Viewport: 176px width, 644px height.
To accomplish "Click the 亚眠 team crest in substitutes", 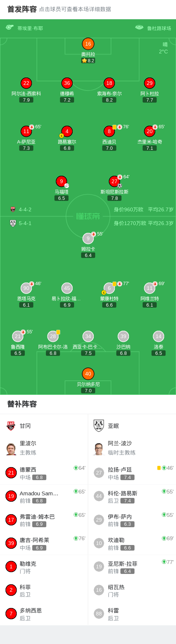I will coord(99,426).
